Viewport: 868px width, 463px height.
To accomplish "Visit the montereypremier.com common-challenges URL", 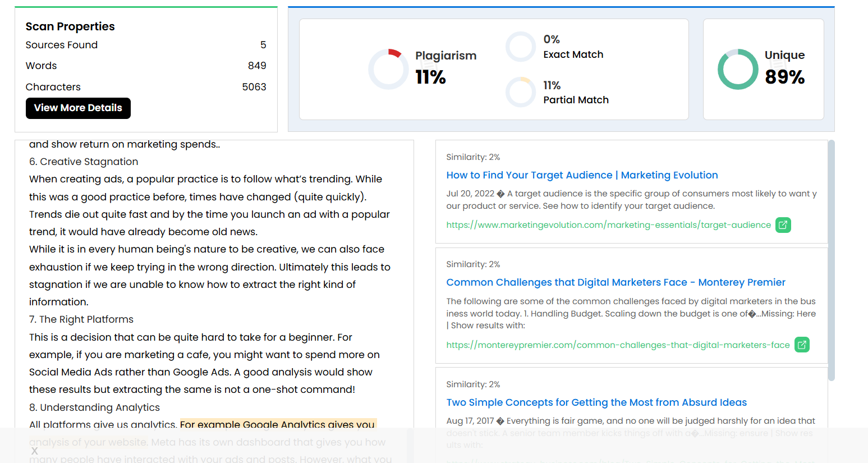I will point(618,345).
